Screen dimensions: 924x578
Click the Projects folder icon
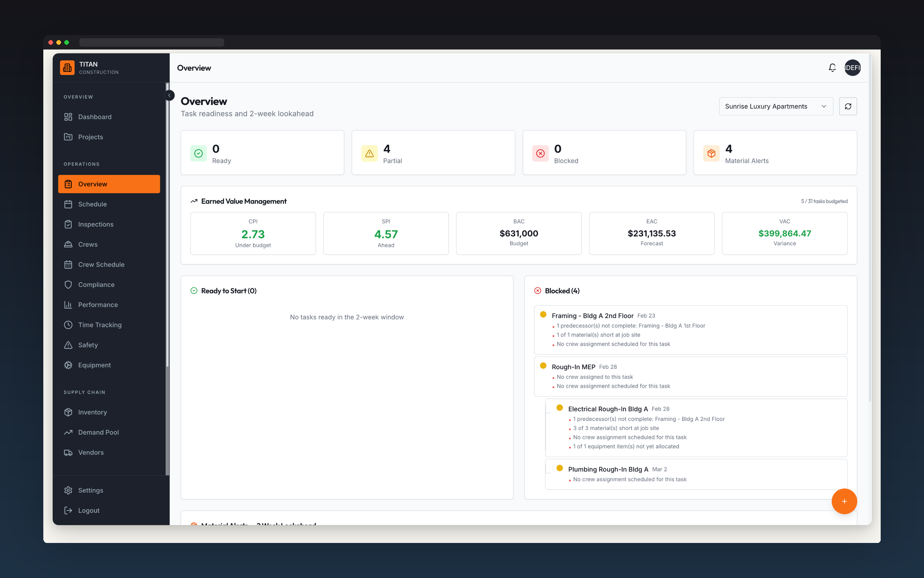tap(68, 137)
